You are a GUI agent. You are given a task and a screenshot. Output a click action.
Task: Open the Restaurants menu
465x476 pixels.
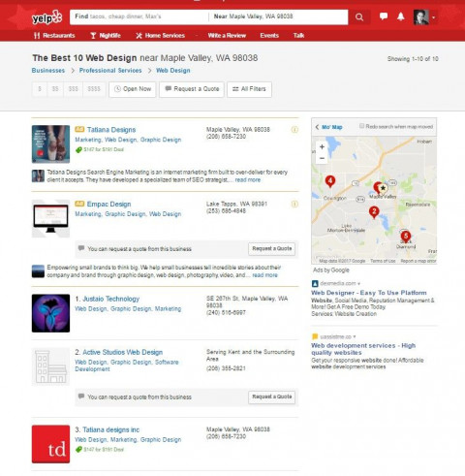pos(54,36)
